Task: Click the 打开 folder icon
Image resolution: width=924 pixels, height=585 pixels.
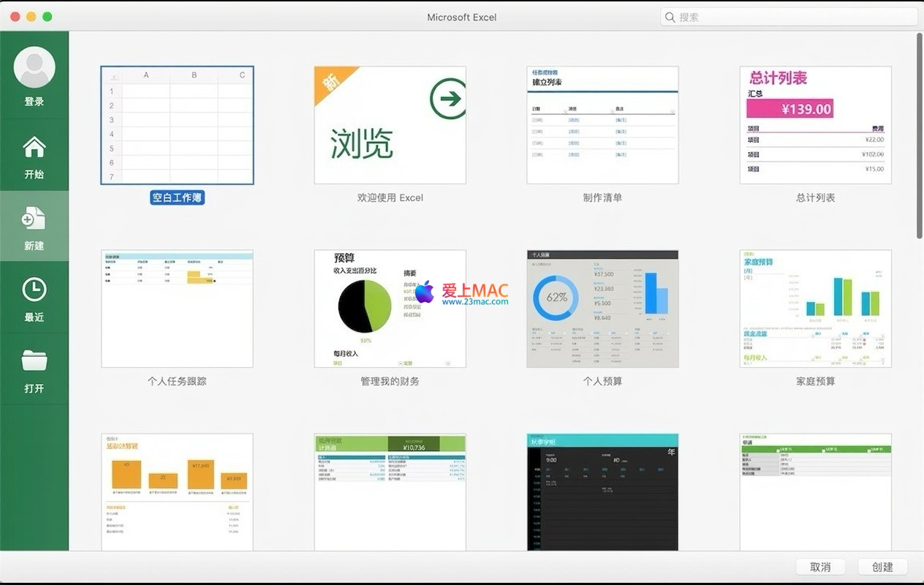Action: tap(34, 361)
